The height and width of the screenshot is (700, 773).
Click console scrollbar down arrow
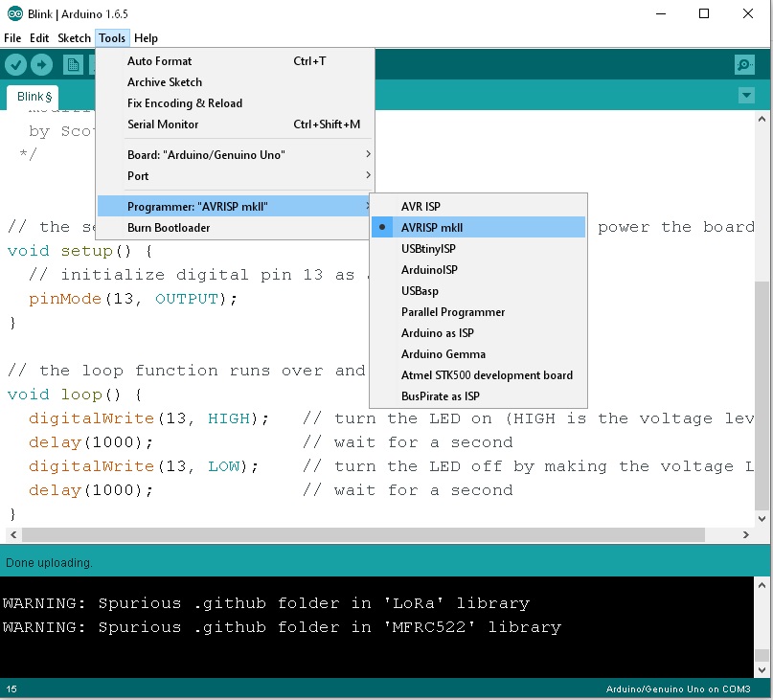tap(762, 670)
